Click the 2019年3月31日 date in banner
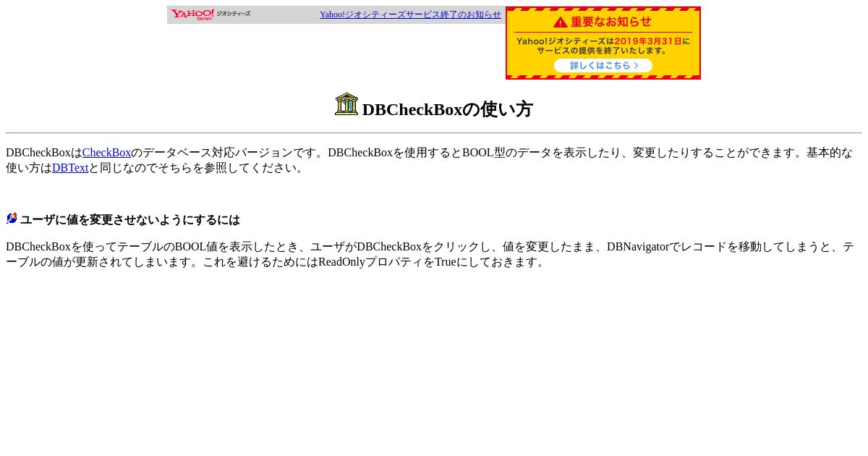The height and width of the screenshot is (456, 868). point(648,41)
